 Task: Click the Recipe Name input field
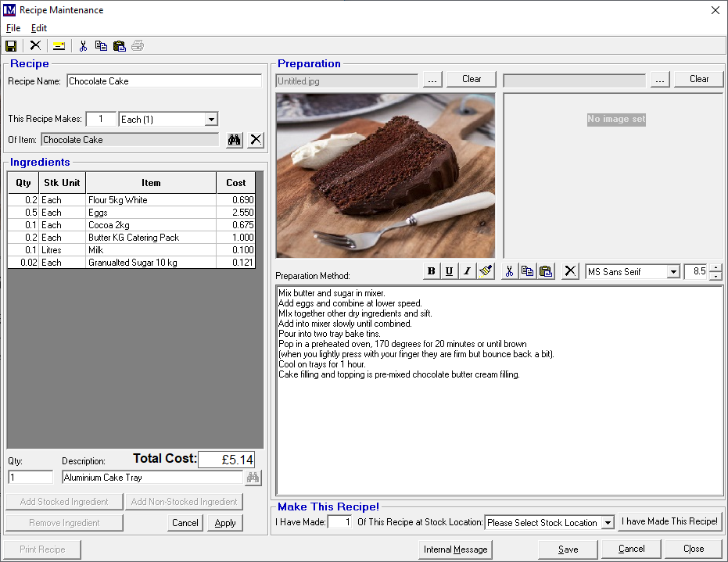(163, 81)
